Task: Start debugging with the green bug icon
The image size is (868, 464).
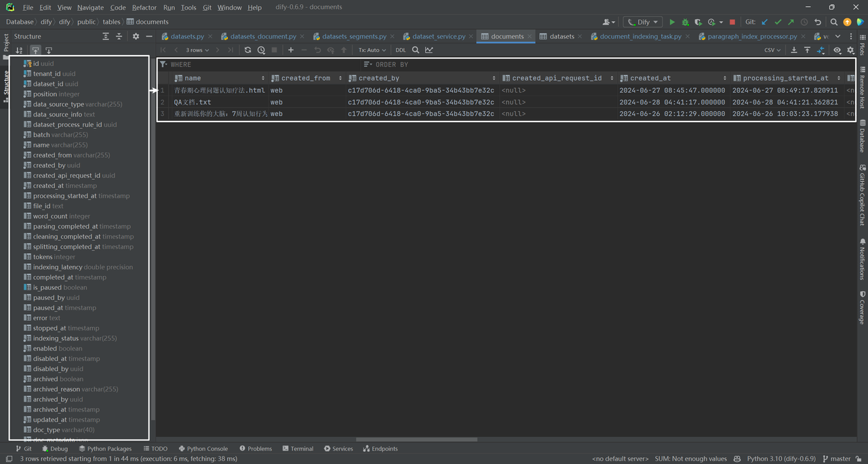Action: (x=685, y=22)
